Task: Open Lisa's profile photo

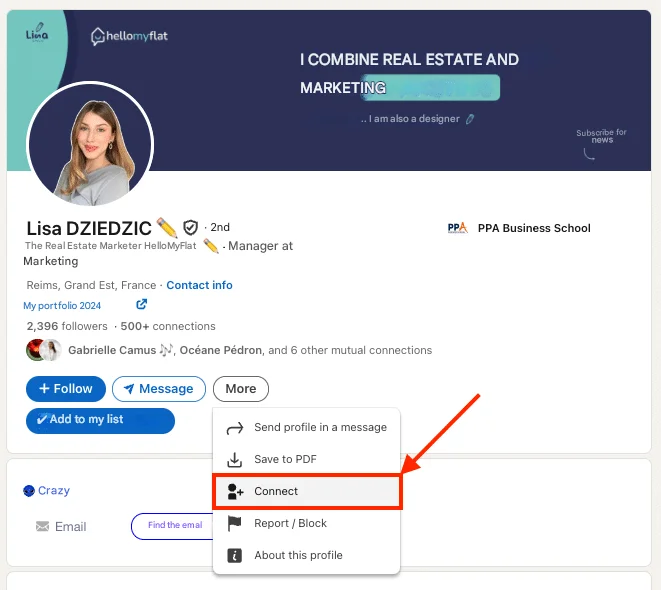Action: tap(90, 145)
